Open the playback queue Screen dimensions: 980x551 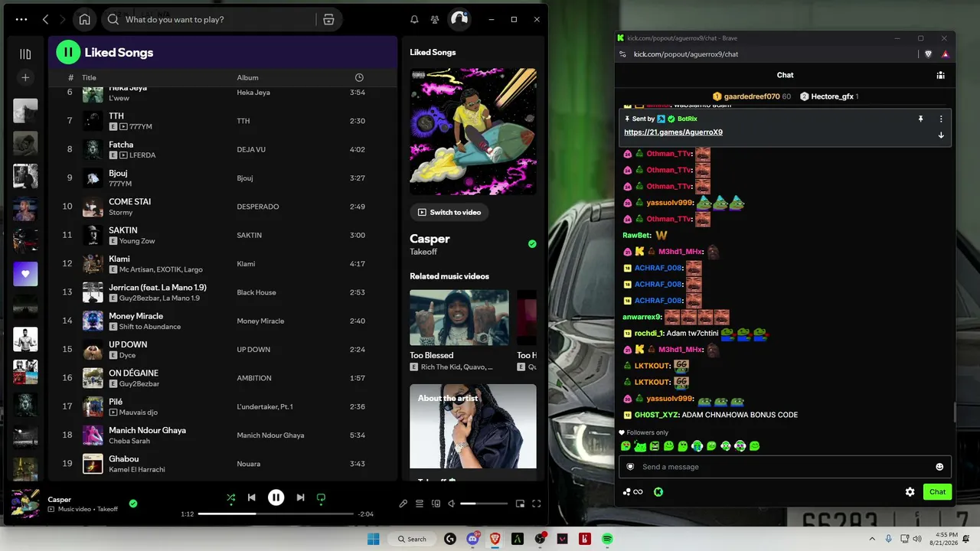tap(420, 504)
